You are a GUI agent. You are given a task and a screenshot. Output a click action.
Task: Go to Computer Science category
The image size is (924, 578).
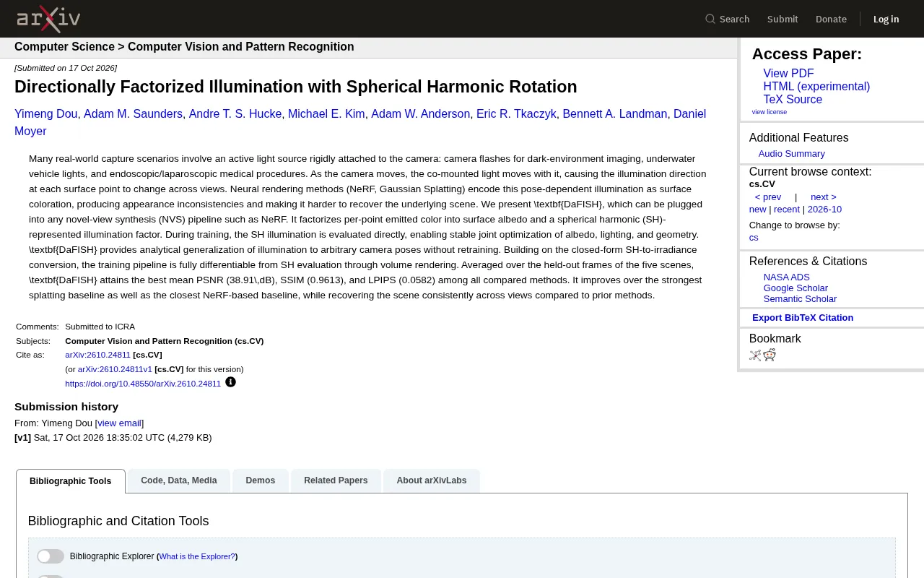[64, 47]
